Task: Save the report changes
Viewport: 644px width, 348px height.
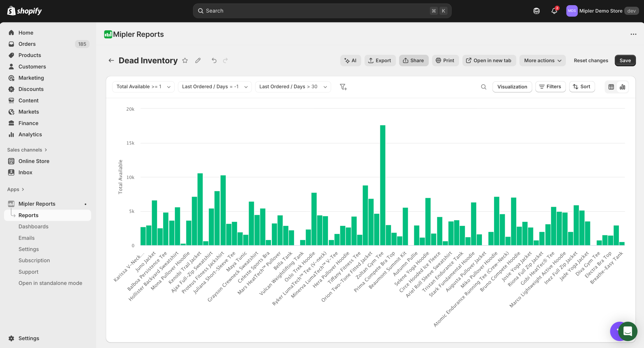Action: 625,60
